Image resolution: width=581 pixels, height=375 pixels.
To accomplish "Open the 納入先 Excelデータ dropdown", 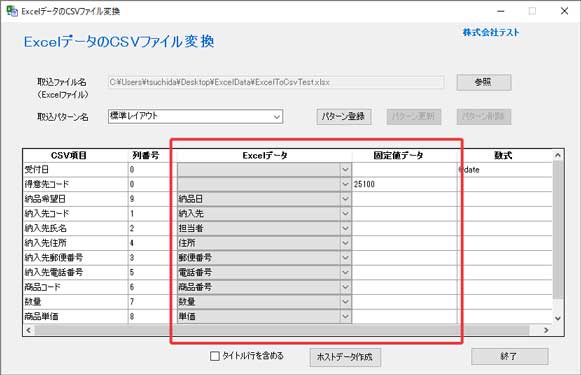I will coord(345,213).
